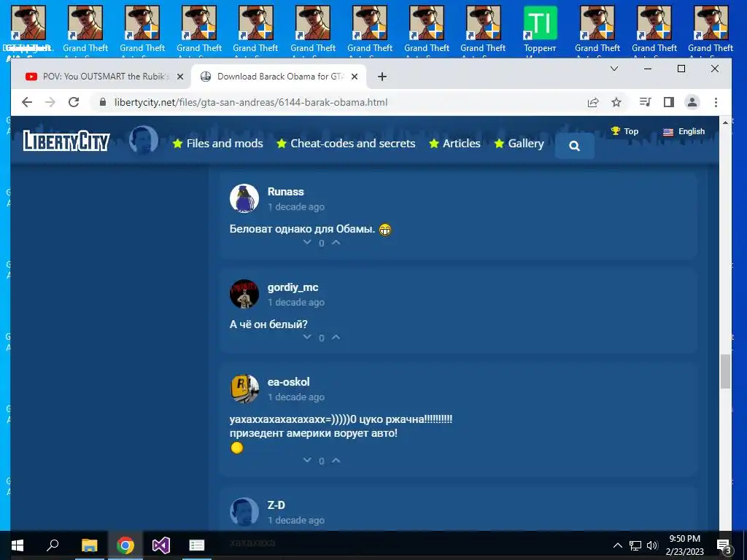Open Runass user profile link
Image resolution: width=747 pixels, height=560 pixels.
285,192
